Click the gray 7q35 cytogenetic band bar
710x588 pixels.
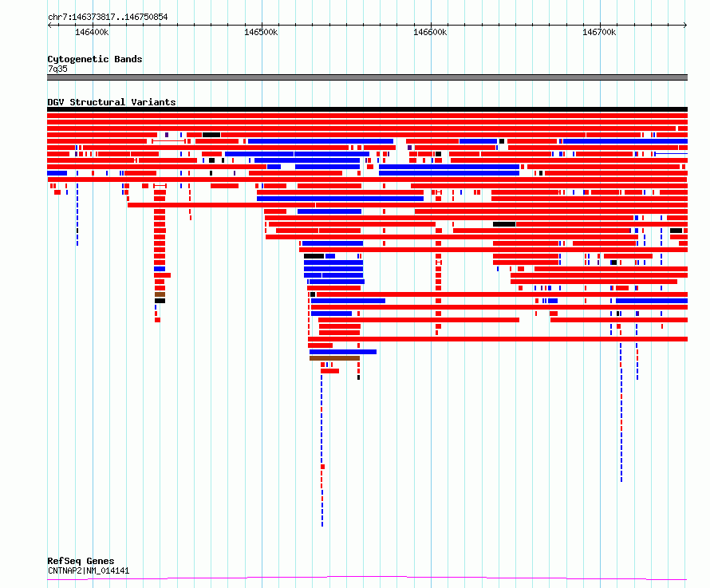point(367,77)
